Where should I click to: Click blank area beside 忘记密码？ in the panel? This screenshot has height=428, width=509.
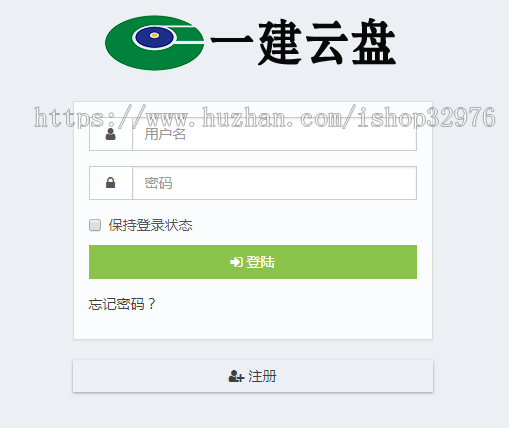(x=287, y=304)
